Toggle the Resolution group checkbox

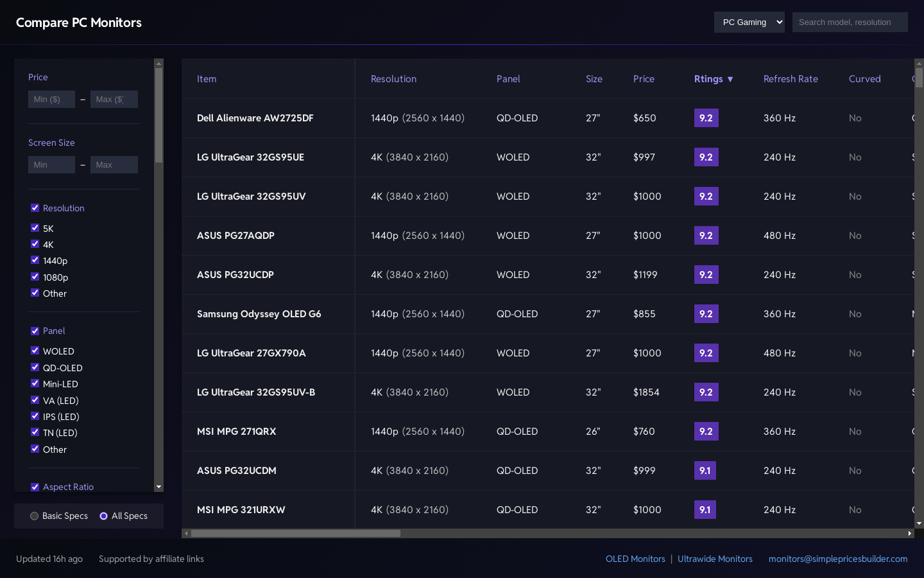35,207
